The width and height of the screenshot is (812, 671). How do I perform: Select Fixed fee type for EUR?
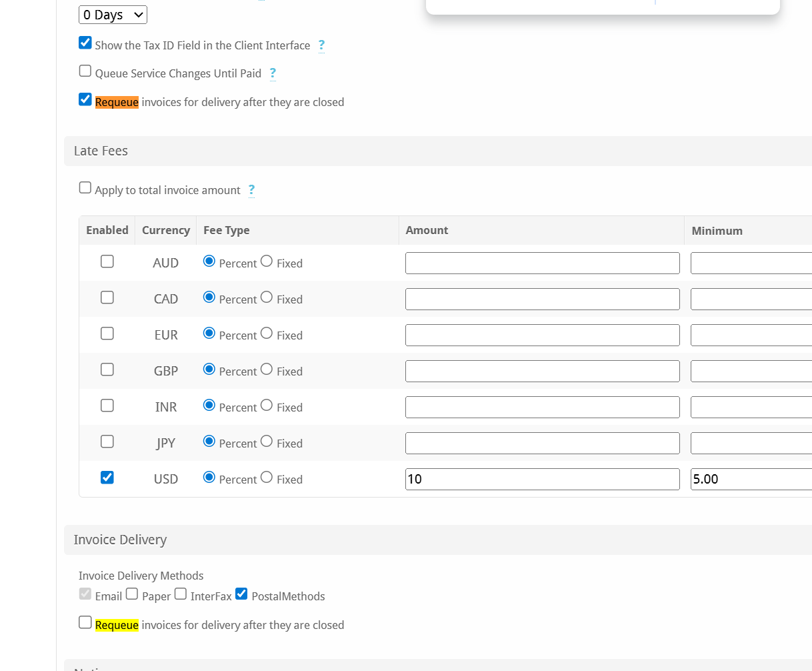pyautogui.click(x=267, y=333)
